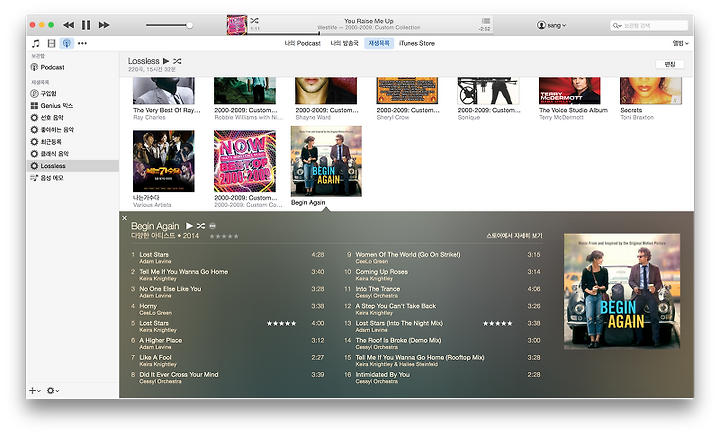
Task: Go to the iTunes Store tab
Action: tap(416, 43)
